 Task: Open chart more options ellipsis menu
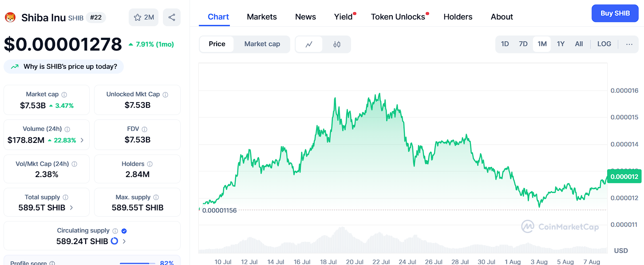629,44
